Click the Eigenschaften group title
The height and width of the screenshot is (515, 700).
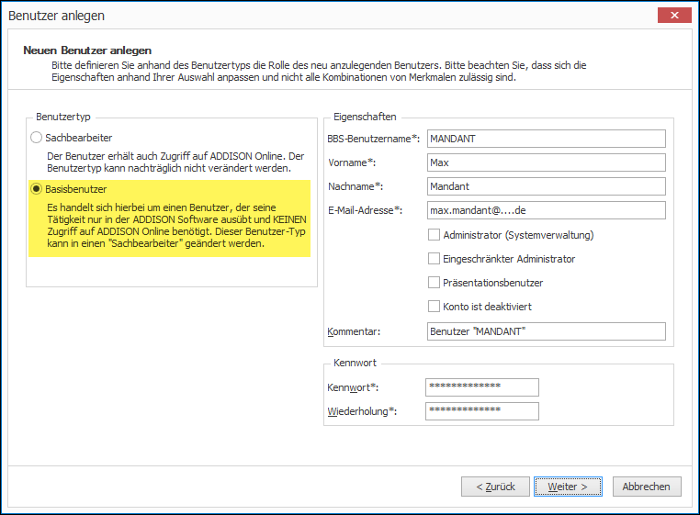click(x=365, y=117)
